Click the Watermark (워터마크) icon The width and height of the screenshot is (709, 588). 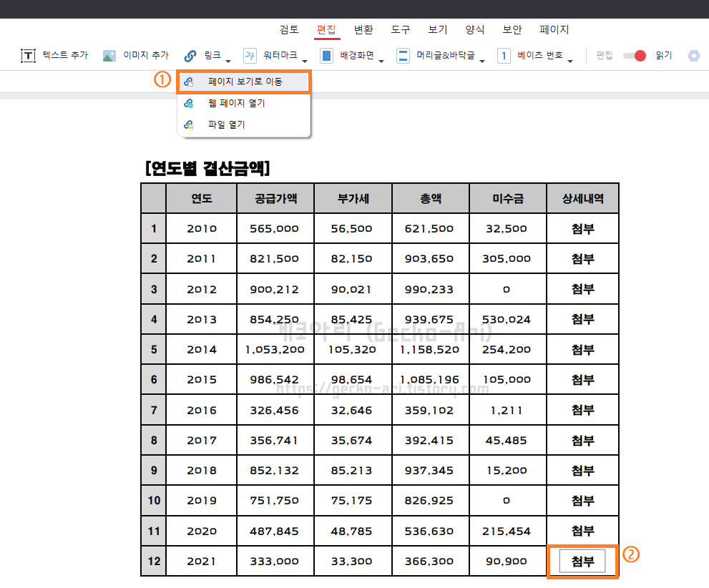click(x=250, y=56)
